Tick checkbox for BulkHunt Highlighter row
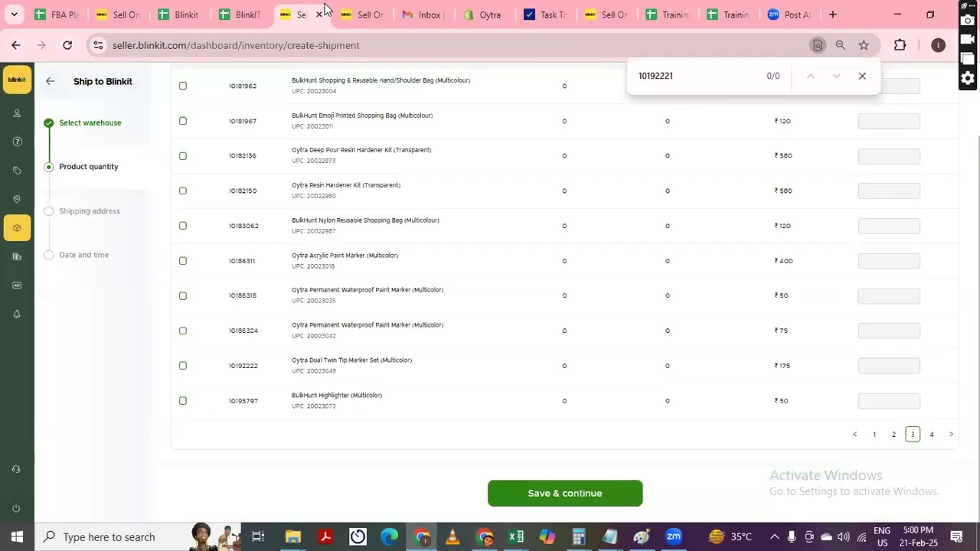980x551 pixels. 183,401
